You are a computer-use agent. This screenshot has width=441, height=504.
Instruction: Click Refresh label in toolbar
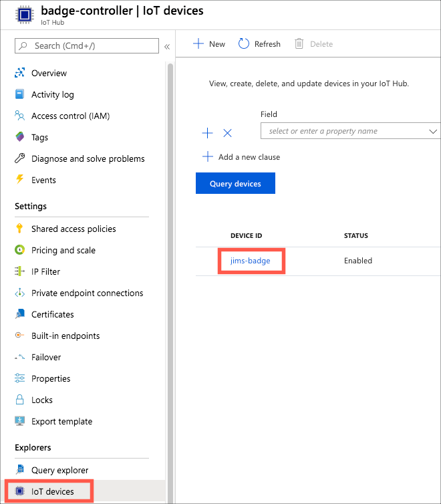point(267,44)
